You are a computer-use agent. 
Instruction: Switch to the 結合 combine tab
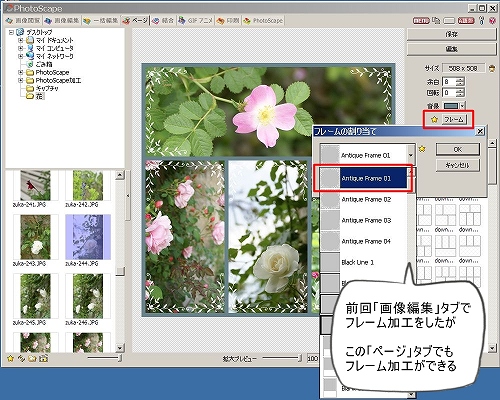point(163,21)
